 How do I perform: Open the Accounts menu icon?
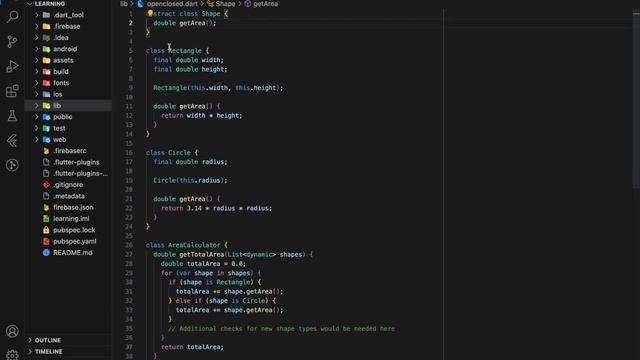point(12,331)
